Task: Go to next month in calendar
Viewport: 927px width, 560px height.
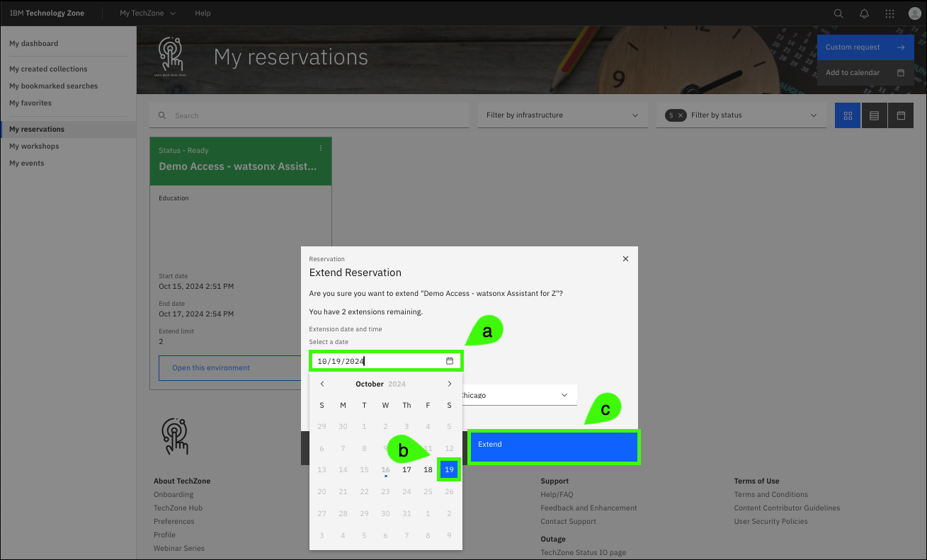Action: click(x=449, y=384)
